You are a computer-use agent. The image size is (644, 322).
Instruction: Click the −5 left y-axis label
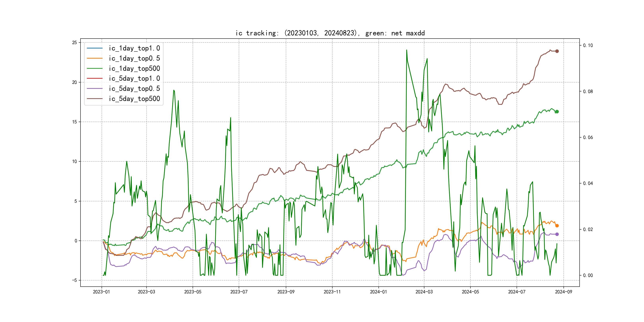75,280
